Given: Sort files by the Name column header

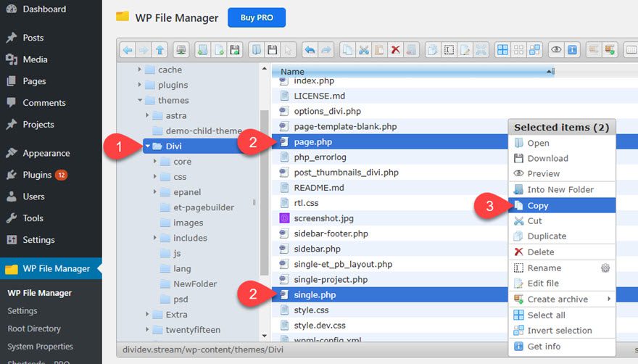Looking at the screenshot, I should point(413,72).
